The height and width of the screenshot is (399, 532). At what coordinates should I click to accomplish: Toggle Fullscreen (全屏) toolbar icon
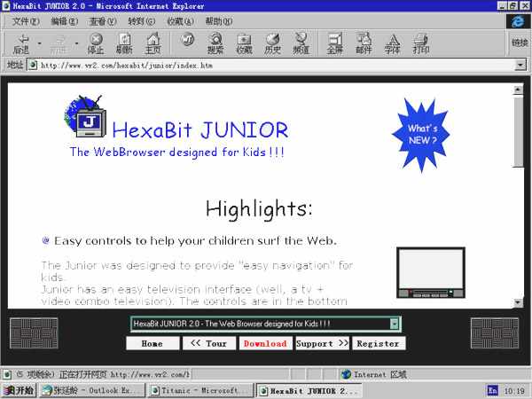point(335,42)
